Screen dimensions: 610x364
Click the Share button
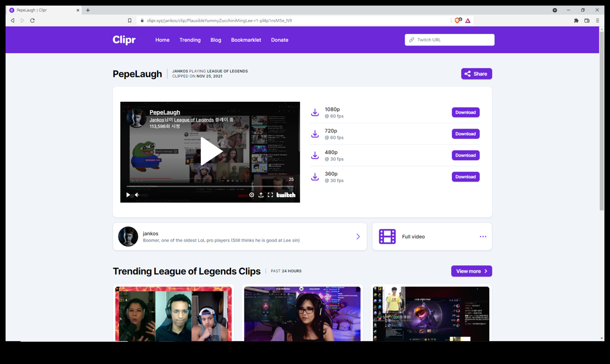tap(476, 74)
